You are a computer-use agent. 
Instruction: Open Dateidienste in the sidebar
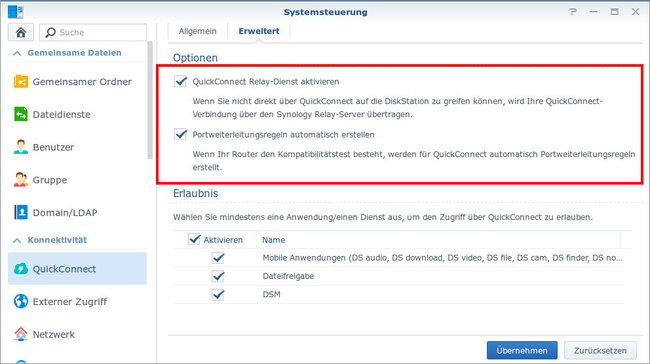pyautogui.click(x=77, y=114)
